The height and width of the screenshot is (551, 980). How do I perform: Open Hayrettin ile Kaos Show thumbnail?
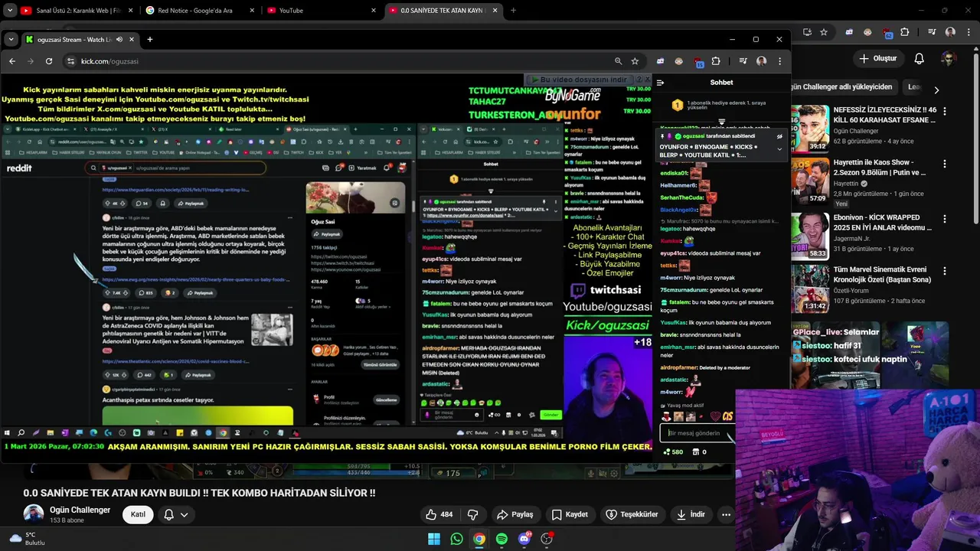pyautogui.click(x=810, y=181)
